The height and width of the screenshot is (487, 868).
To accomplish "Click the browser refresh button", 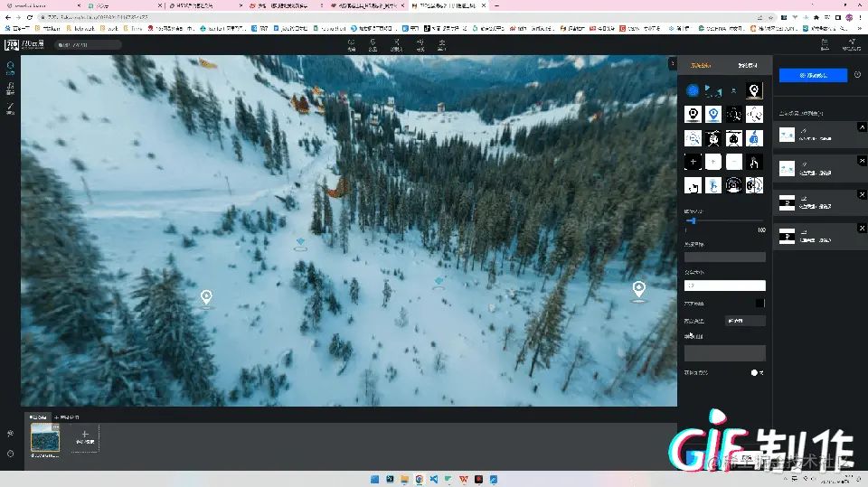I will [29, 17].
